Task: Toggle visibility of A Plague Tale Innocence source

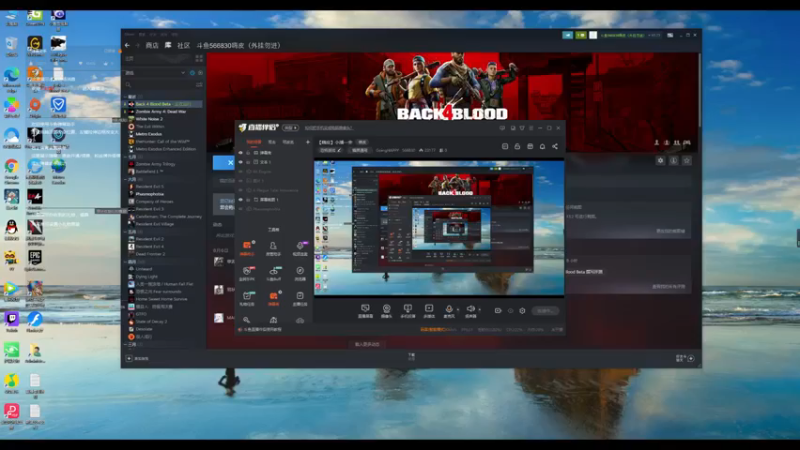Action: (241, 190)
